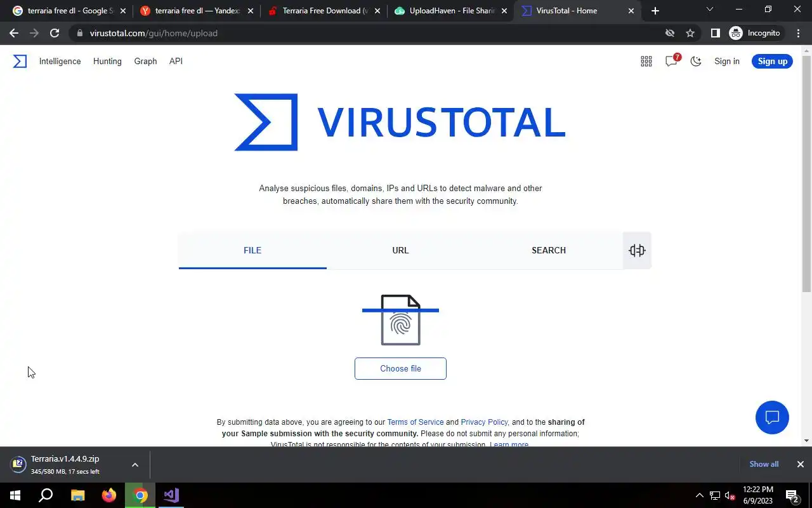The image size is (812, 508).
Task: Click the Terraria.v1.4.4.9.zip download item
Action: point(65,465)
